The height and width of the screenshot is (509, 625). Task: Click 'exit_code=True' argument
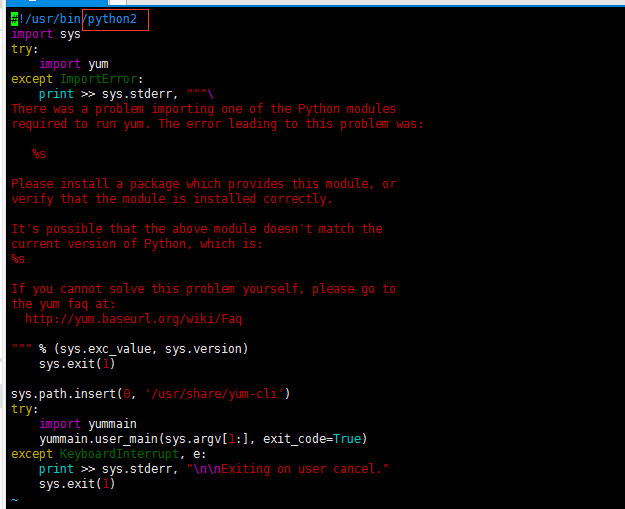pos(312,439)
